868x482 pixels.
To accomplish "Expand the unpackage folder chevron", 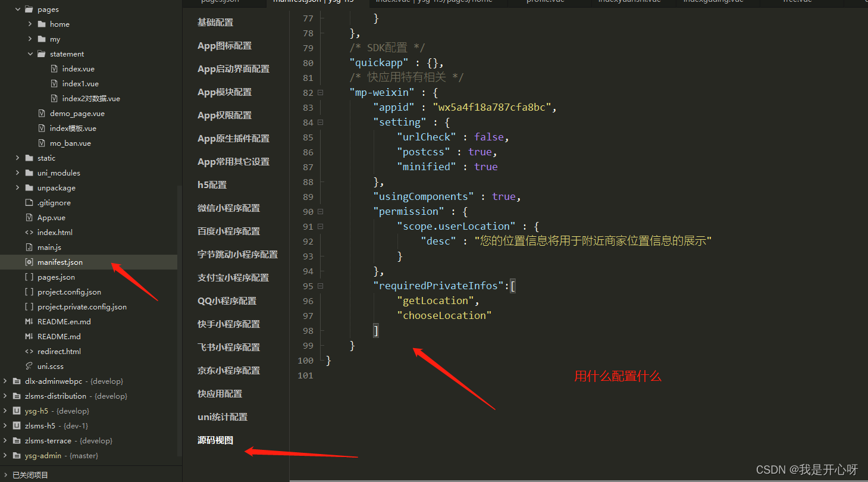I will (18, 188).
